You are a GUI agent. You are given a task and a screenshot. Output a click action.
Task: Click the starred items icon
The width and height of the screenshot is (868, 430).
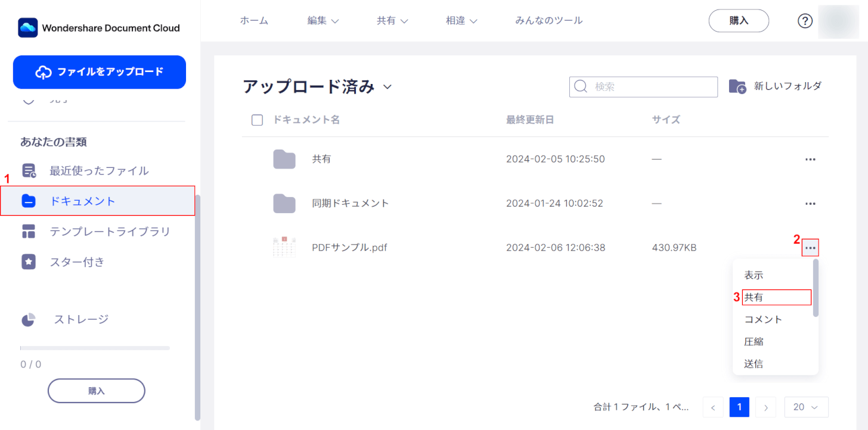point(29,262)
